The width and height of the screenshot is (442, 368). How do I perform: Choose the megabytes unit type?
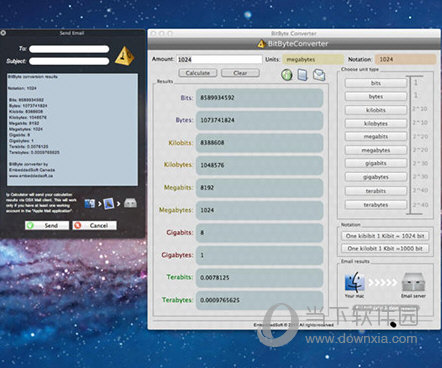pyautogui.click(x=376, y=150)
